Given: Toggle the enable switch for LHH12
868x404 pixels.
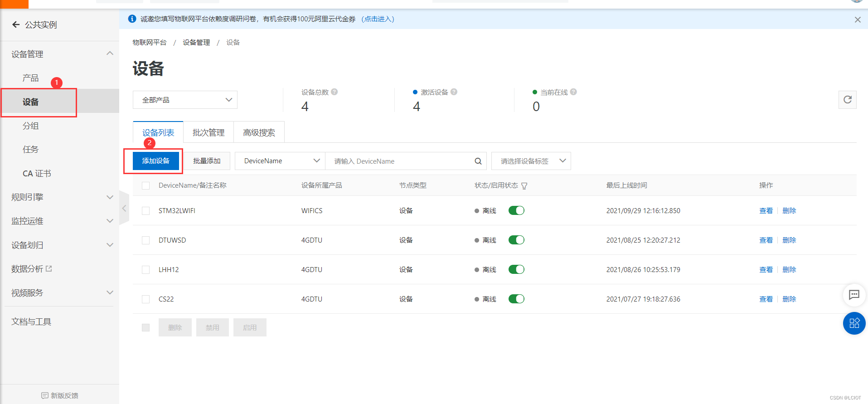Looking at the screenshot, I should click(516, 269).
